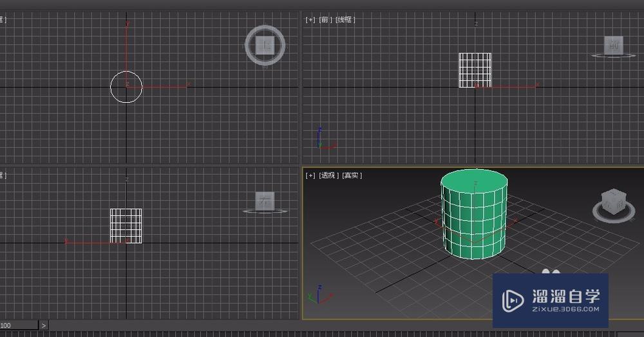Open the [+] menu in the front viewport
Image resolution: width=644 pixels, height=337 pixels.
click(310, 20)
